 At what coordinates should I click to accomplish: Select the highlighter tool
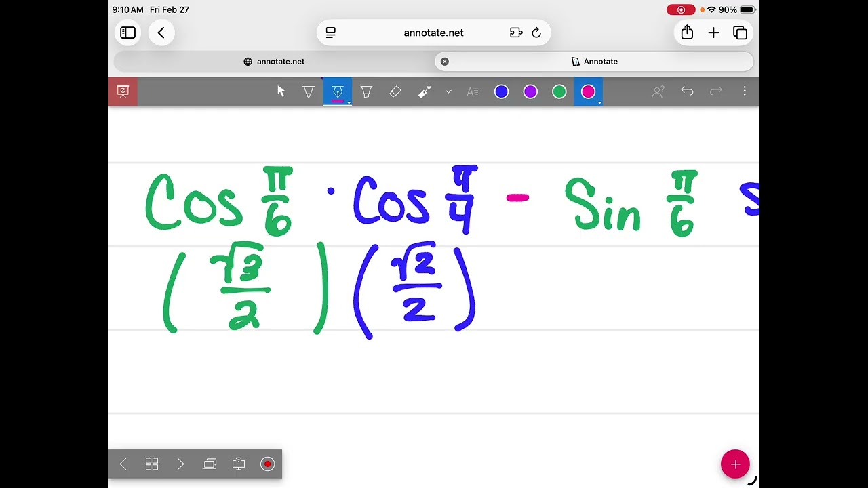click(x=366, y=91)
